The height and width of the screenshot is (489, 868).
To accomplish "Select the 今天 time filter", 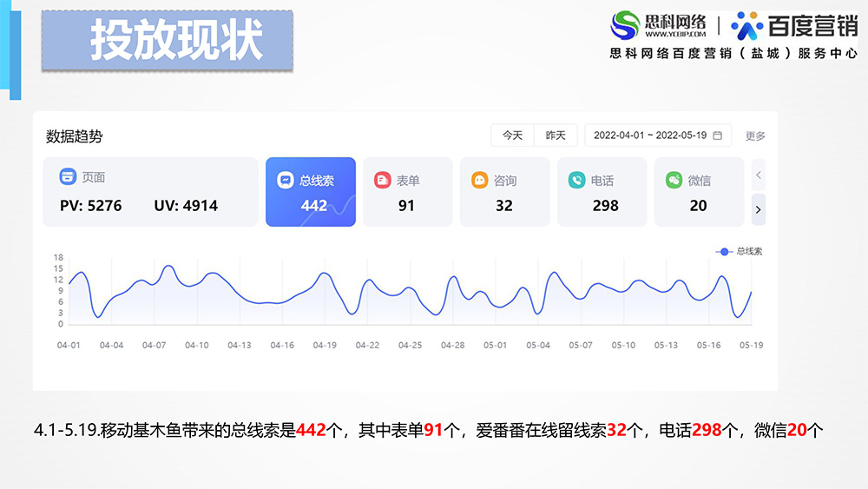I will point(512,135).
